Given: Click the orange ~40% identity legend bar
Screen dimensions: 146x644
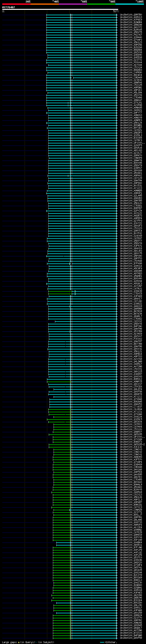Looking at the screenshot, I should pos(45,4).
